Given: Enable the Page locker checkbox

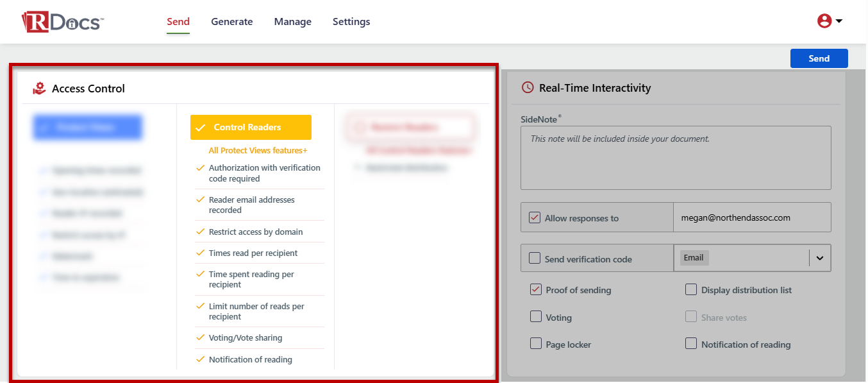Looking at the screenshot, I should (536, 344).
